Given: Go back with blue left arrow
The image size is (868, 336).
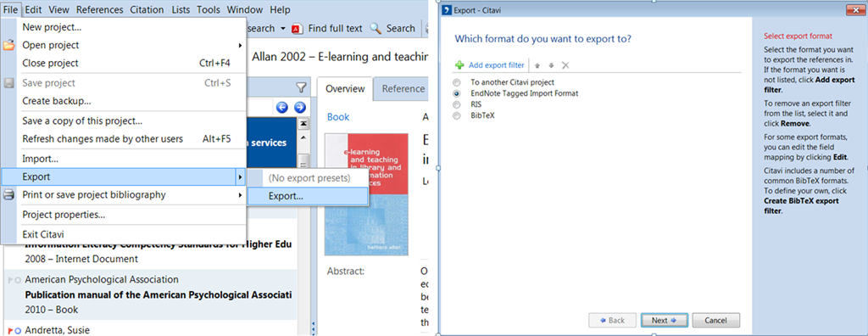Looking at the screenshot, I should (281, 107).
